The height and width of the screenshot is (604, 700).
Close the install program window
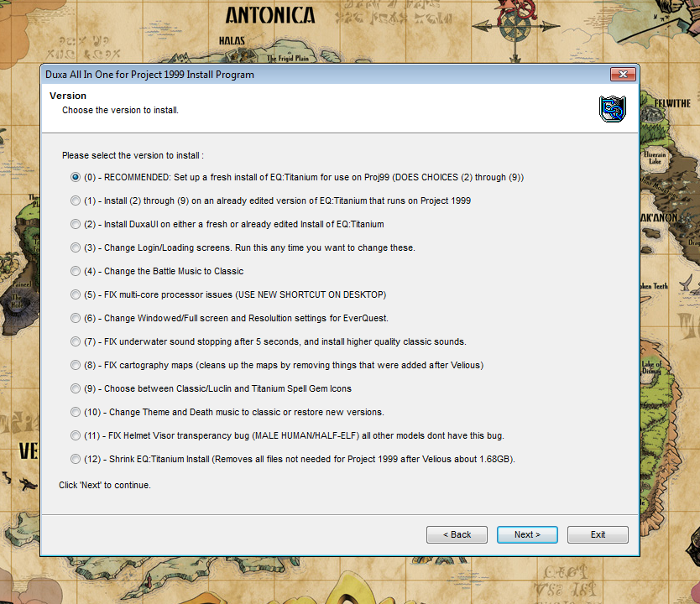pyautogui.click(x=623, y=74)
